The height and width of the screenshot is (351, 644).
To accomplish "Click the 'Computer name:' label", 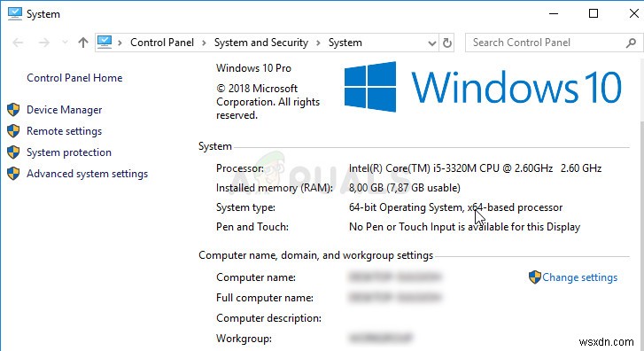I will (256, 277).
